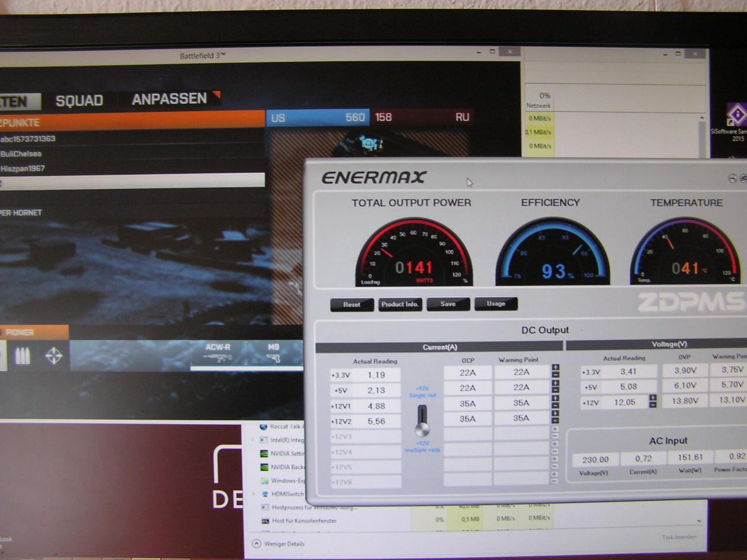Screen dimensions: 747x560
Task: Click the ammo bullets icon in loadout
Action: point(22,356)
